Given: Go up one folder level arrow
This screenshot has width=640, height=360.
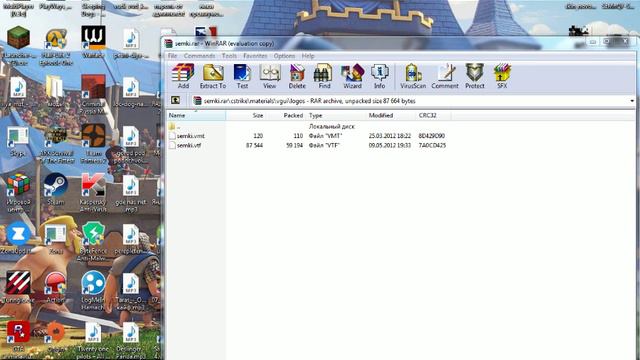Looking at the screenshot, I should coord(176,100).
